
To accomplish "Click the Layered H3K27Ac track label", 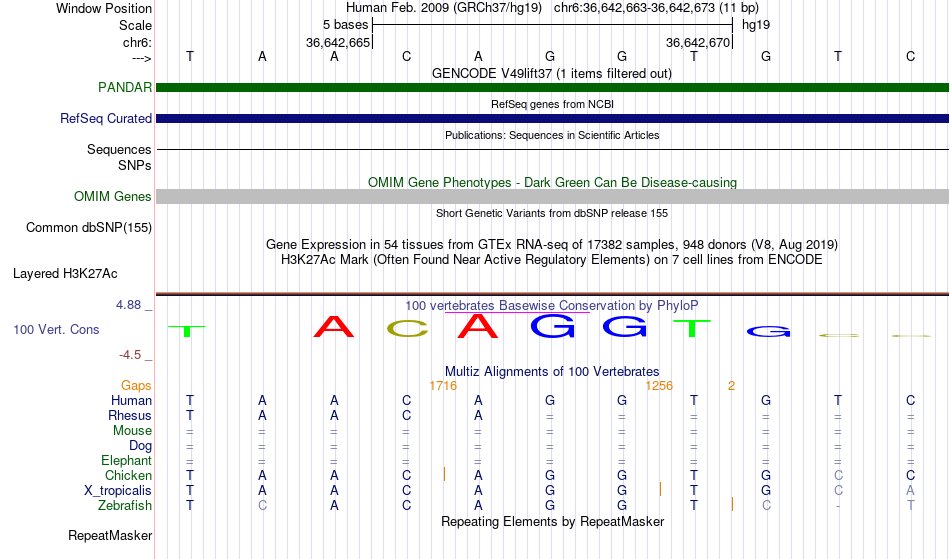I will [65, 274].
